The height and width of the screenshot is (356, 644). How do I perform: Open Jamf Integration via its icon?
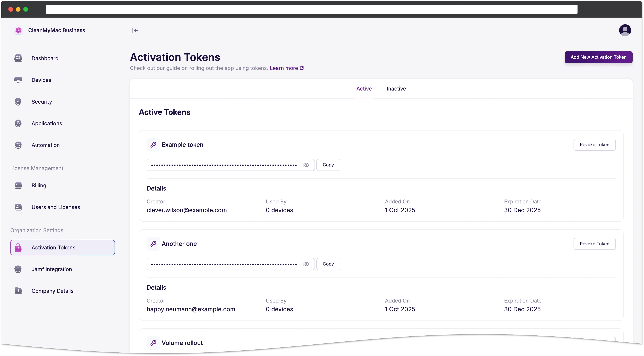18,269
